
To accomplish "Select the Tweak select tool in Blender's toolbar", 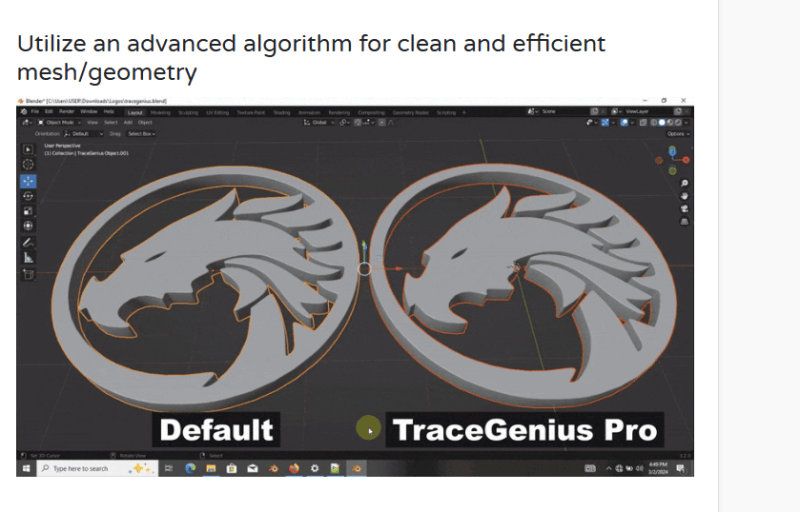I will [28, 149].
